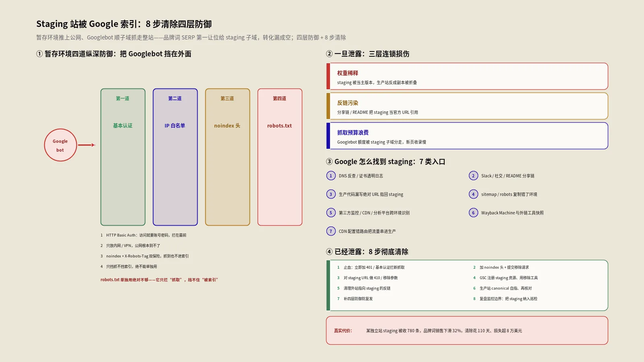This screenshot has height=362, width=644.
Task: Click entry '第三方监控 / CDN / 分析平台跨环境识别'
Action: [x=374, y=213]
